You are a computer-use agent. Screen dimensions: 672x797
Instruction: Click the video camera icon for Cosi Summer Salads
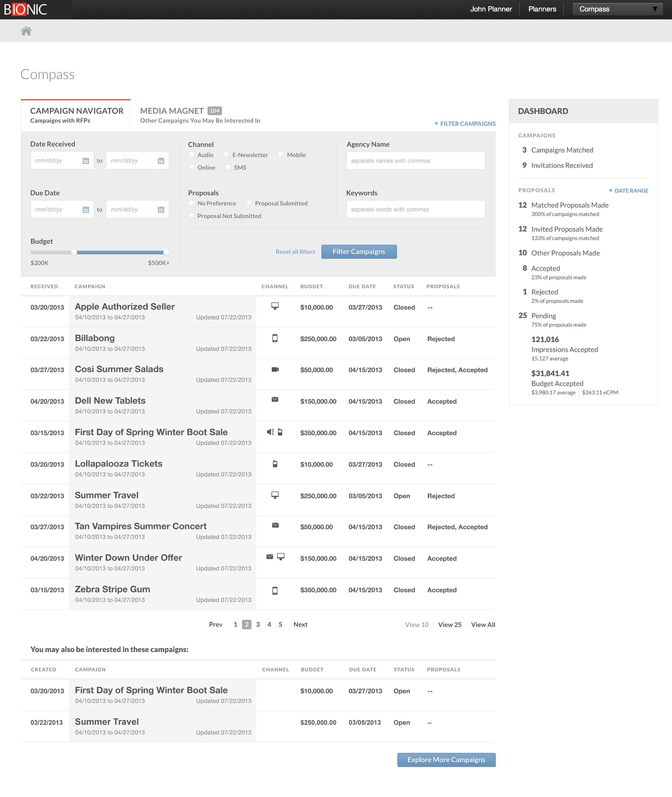275,369
